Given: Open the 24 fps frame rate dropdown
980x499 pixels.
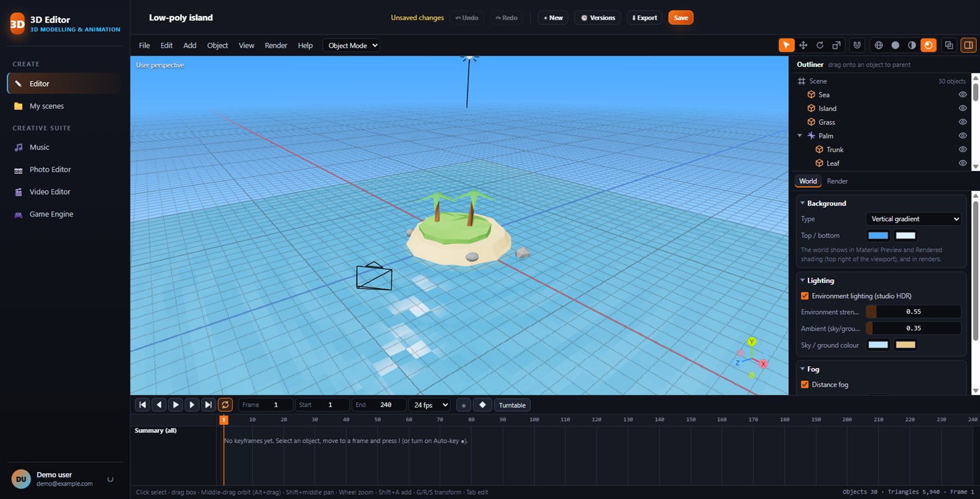Looking at the screenshot, I should click(431, 405).
